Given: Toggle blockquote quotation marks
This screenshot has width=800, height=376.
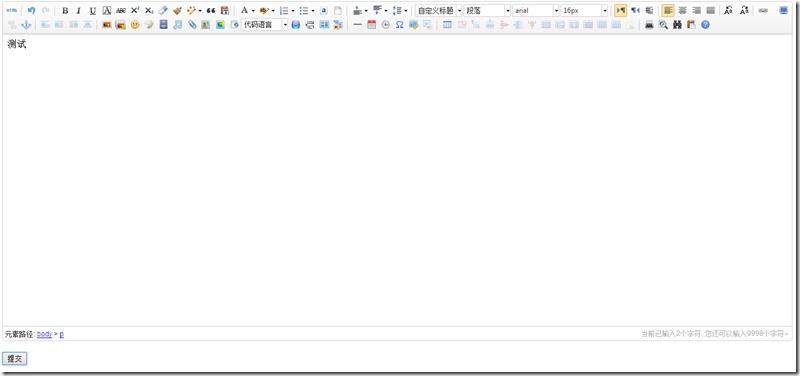Looking at the screenshot, I should click(x=211, y=10).
